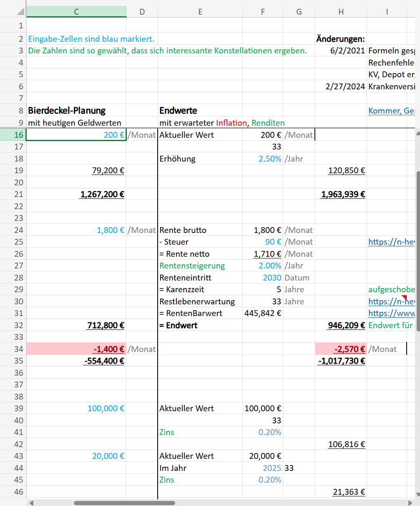The image size is (420, 506).
Task: Select the blue 100,000 € input cell
Action: click(76, 408)
